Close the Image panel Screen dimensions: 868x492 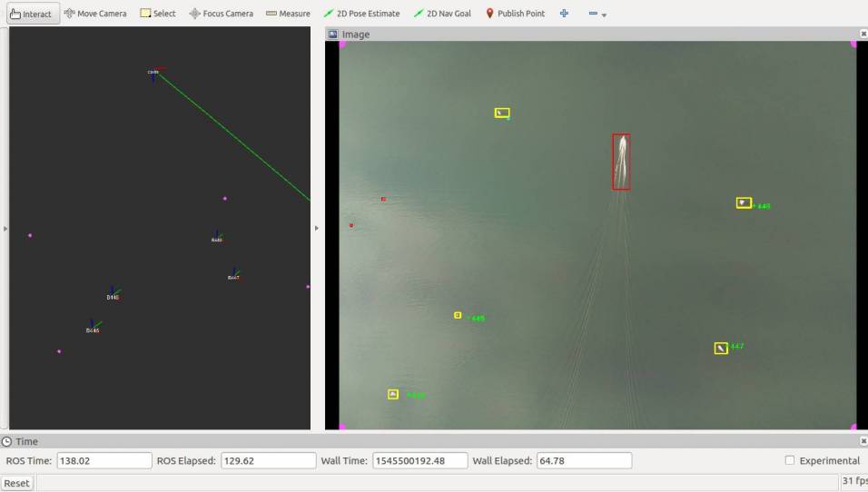(x=863, y=34)
